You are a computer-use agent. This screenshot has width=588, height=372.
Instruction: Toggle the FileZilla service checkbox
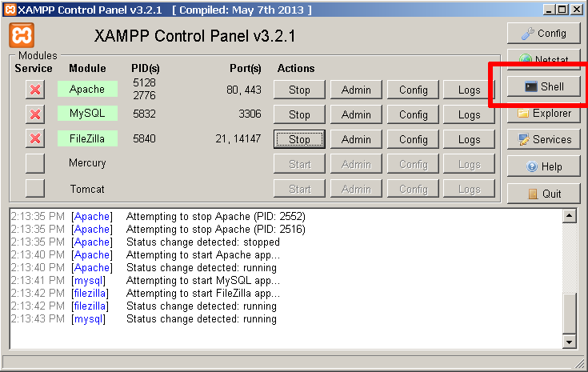click(x=35, y=139)
